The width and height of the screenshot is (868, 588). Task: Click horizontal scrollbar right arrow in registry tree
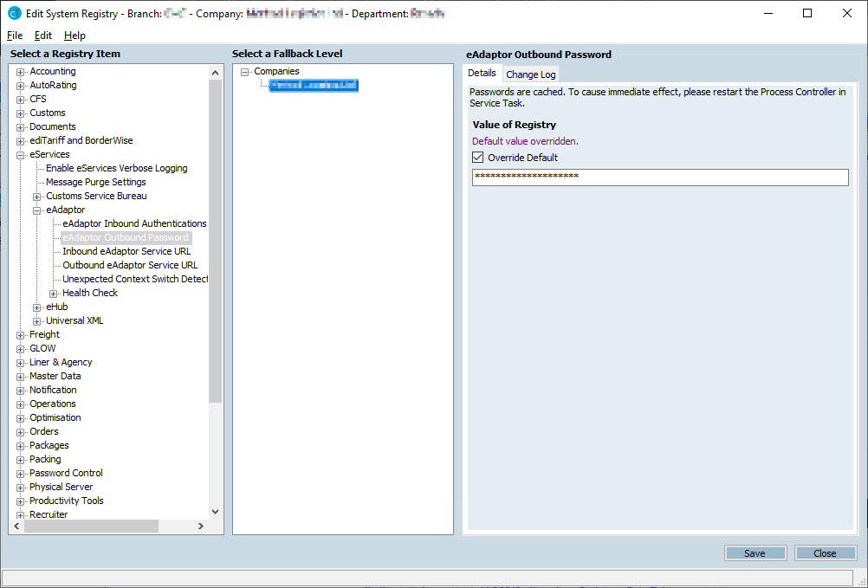tap(200, 527)
